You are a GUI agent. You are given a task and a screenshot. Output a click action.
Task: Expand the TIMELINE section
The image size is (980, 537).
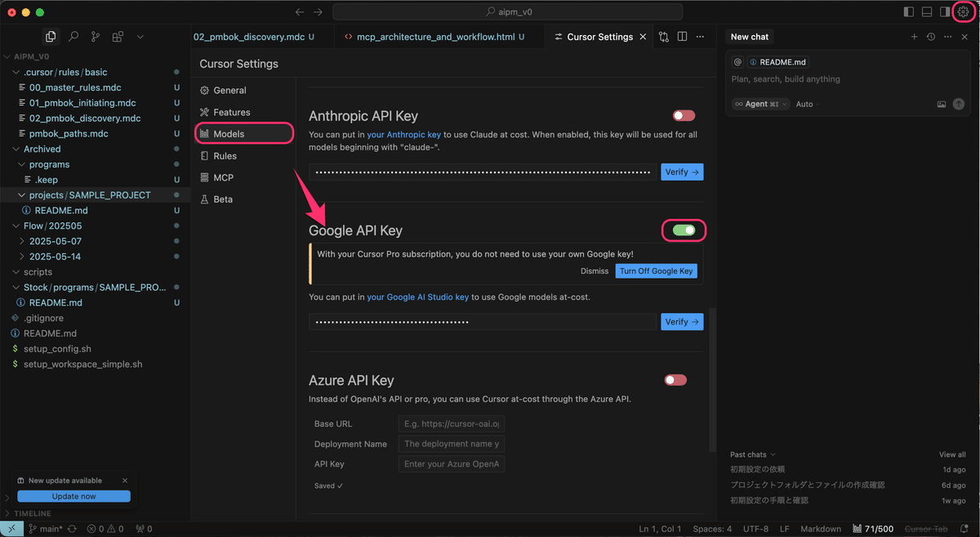point(32,513)
